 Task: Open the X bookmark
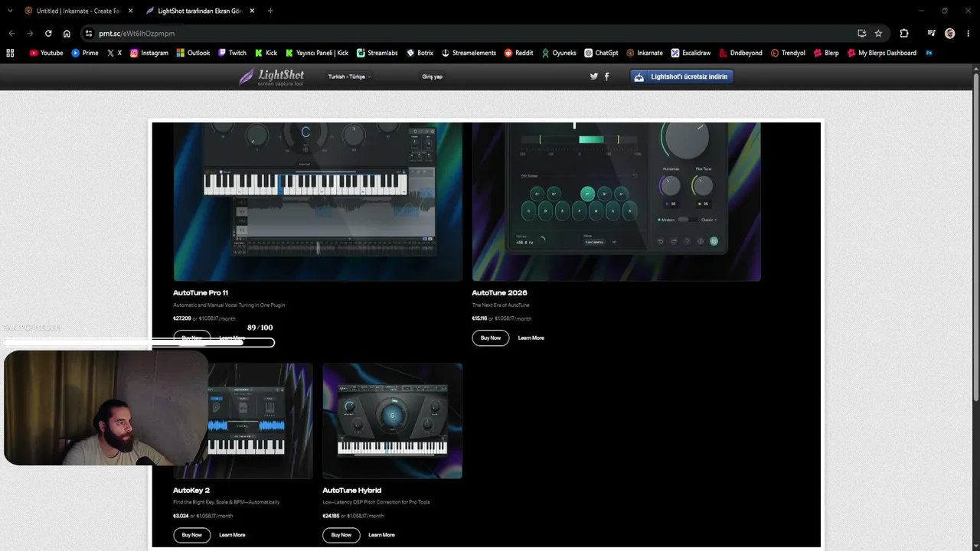[114, 53]
